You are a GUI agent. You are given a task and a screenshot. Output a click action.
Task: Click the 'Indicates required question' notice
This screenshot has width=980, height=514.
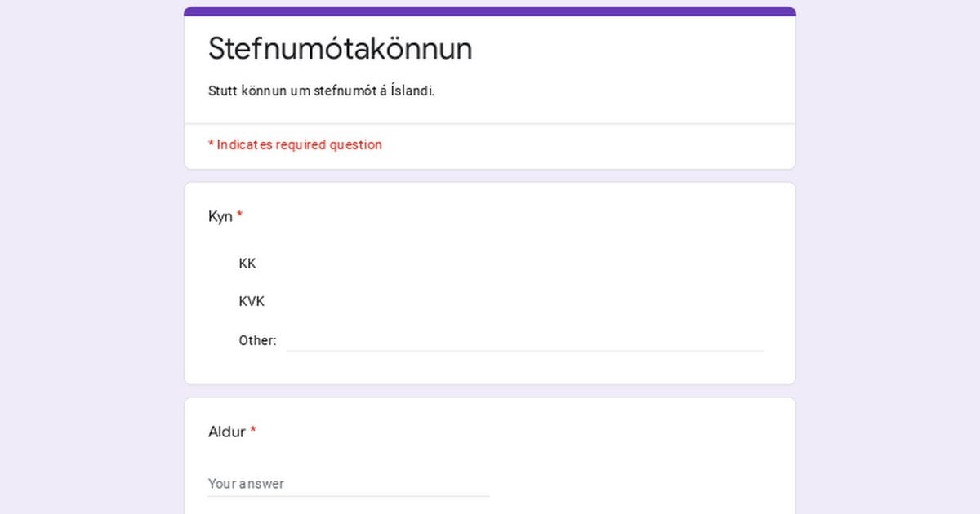click(x=295, y=144)
